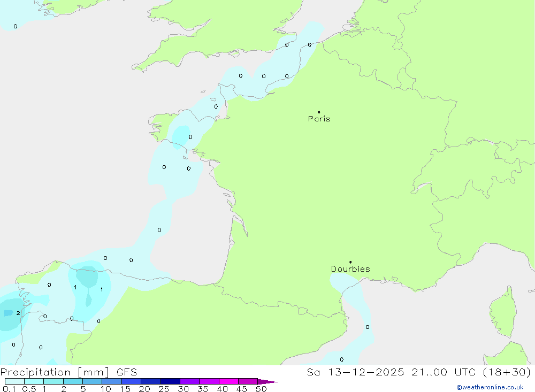
Task: Click the dark navy 25-30 legend swatch
Action: [170, 381]
